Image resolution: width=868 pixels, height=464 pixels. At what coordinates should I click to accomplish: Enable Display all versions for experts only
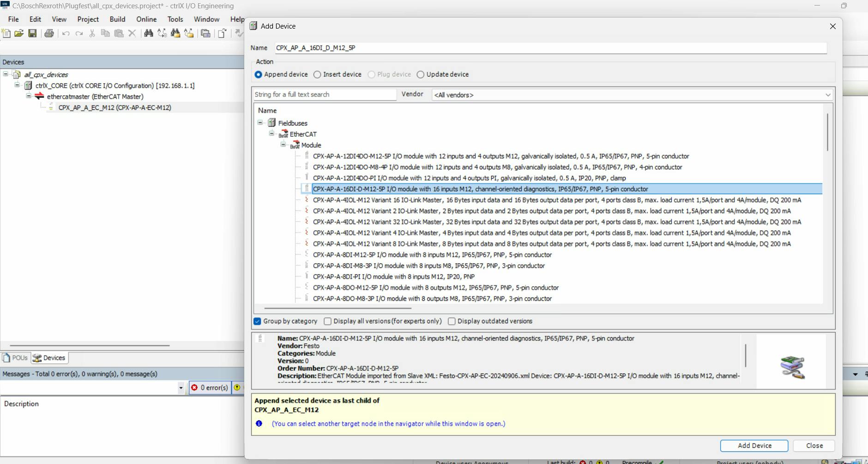(x=327, y=321)
